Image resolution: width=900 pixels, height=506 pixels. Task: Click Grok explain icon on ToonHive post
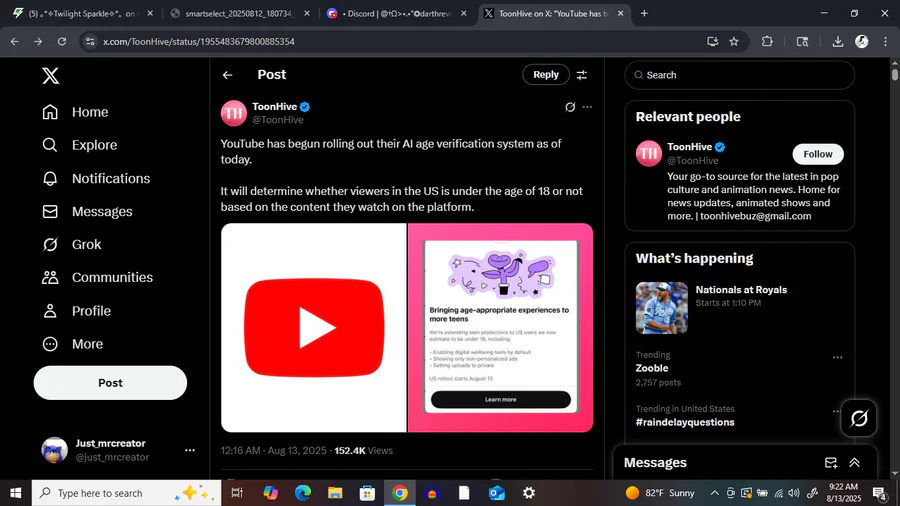coord(570,107)
